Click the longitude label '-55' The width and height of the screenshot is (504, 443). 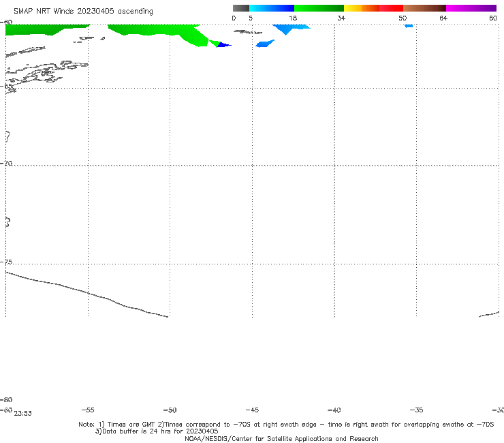pyautogui.click(x=88, y=410)
